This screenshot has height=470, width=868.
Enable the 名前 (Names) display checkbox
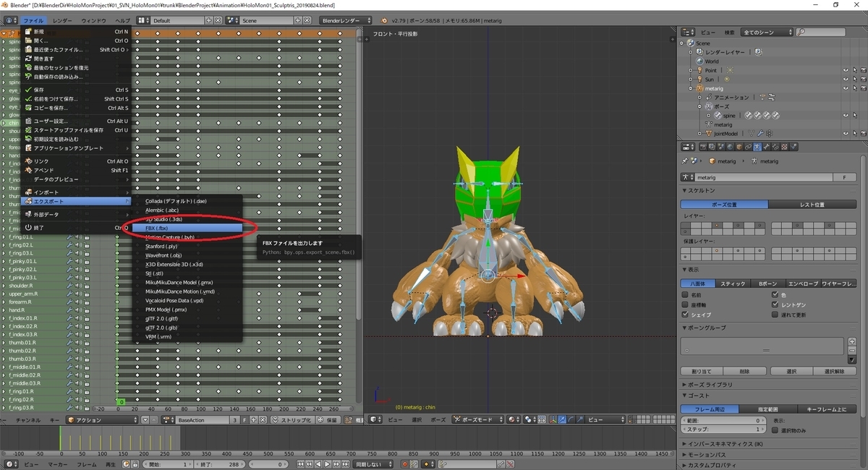686,295
